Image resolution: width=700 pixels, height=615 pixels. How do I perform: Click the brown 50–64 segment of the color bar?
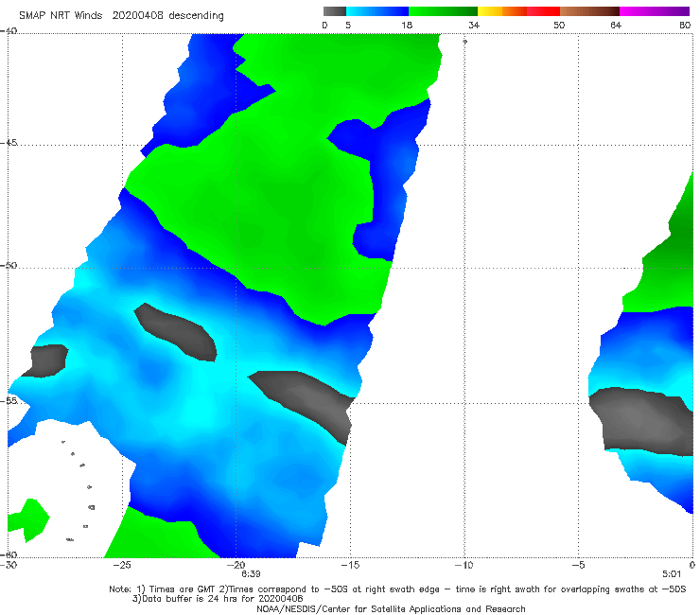(589, 11)
